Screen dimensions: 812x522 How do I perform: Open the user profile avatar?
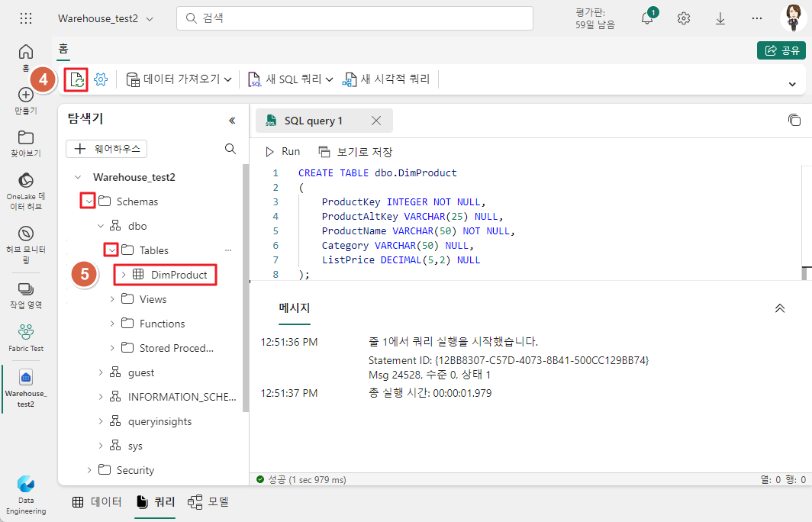(794, 18)
